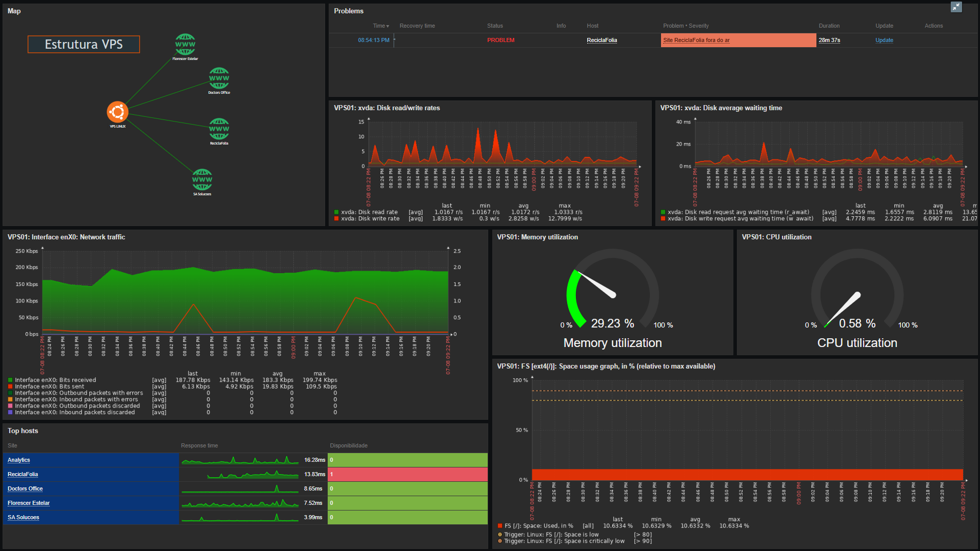This screenshot has height=551, width=980.
Task: Open the Analytics site in Top hosts
Action: [x=18, y=460]
